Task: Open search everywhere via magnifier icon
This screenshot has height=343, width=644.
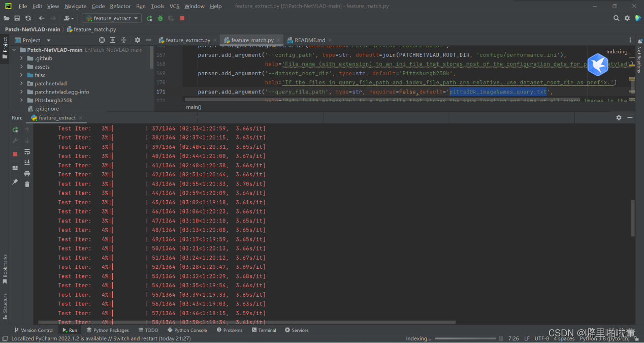Action: click(x=616, y=17)
